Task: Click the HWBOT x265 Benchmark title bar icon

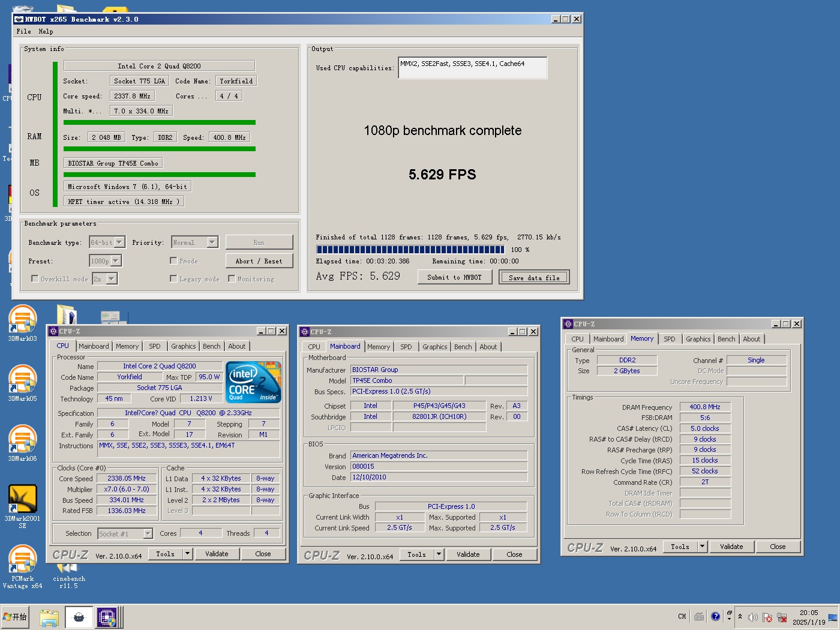Action: 19,19
